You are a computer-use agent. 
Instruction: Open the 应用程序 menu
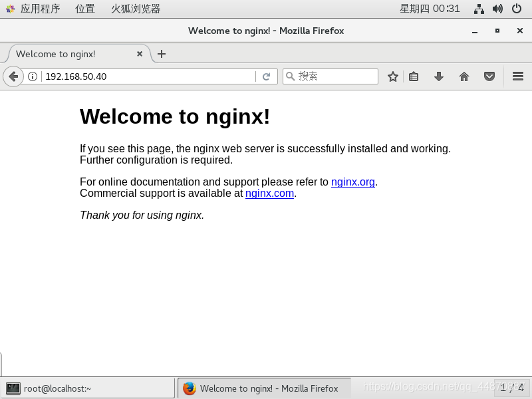pyautogui.click(x=40, y=9)
